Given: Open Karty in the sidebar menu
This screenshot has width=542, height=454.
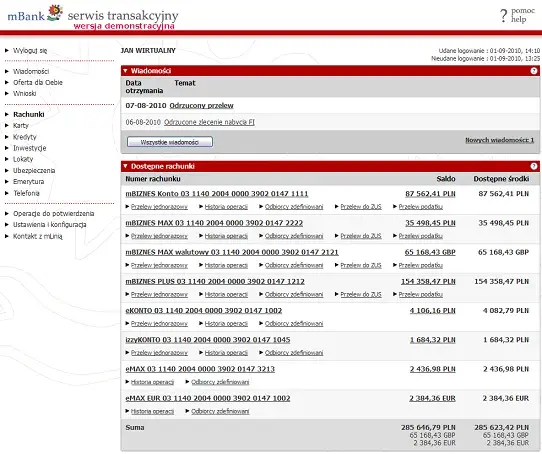Looking at the screenshot, I should pos(21,126).
